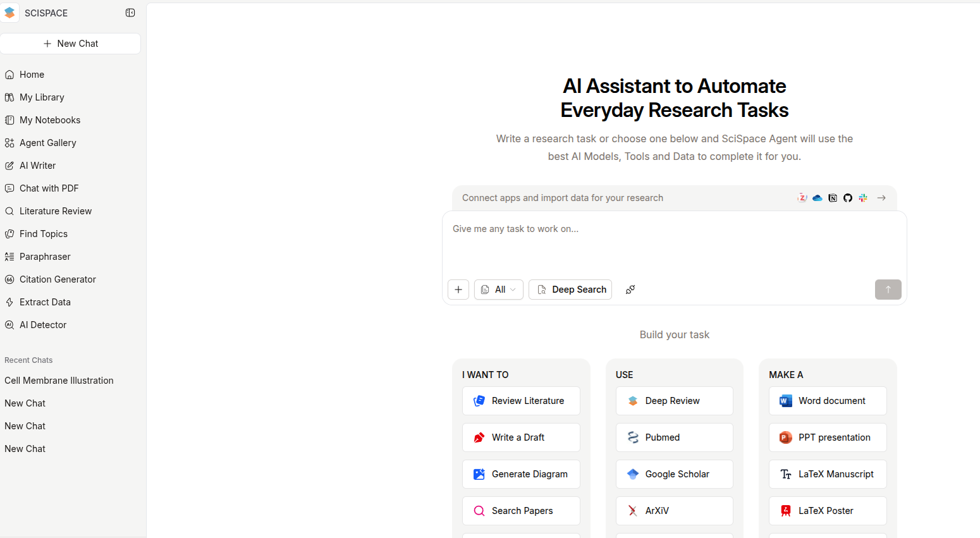Click the Literature Review magnifier icon
The height and width of the screenshot is (538, 980).
pyautogui.click(x=9, y=211)
